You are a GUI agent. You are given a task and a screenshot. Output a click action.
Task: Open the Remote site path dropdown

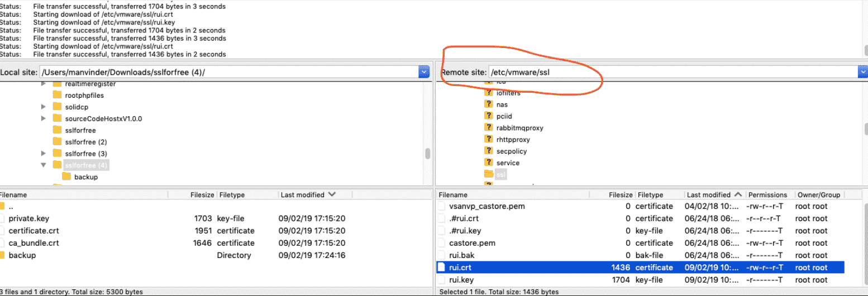pyautogui.click(x=863, y=72)
